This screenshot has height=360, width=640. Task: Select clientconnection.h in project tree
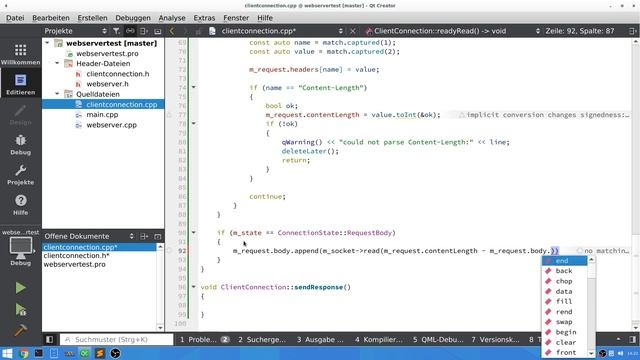click(x=118, y=74)
